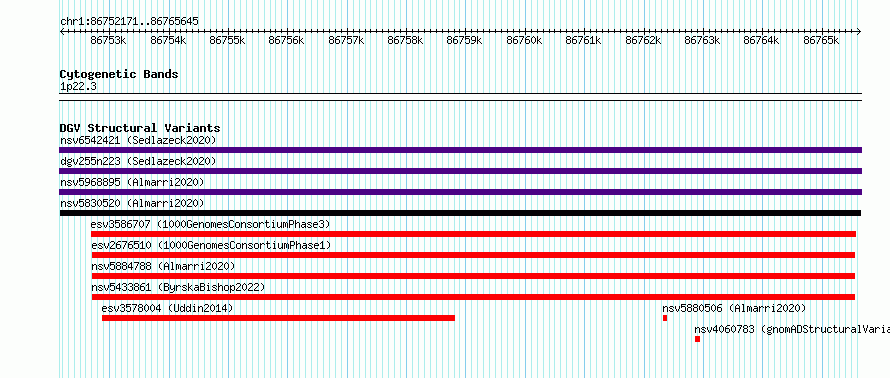Click the 86759k ruler label
Image resolution: width=890 pixels, height=378 pixels.
(464, 40)
